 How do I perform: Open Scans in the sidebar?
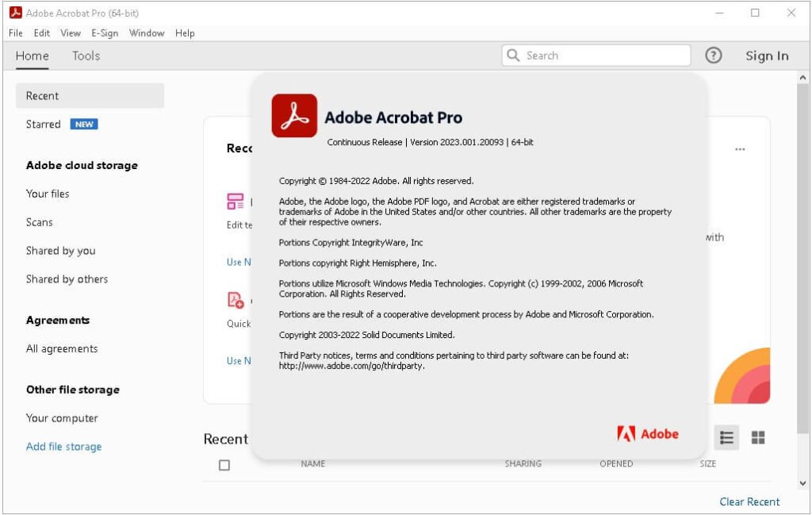[x=40, y=221]
